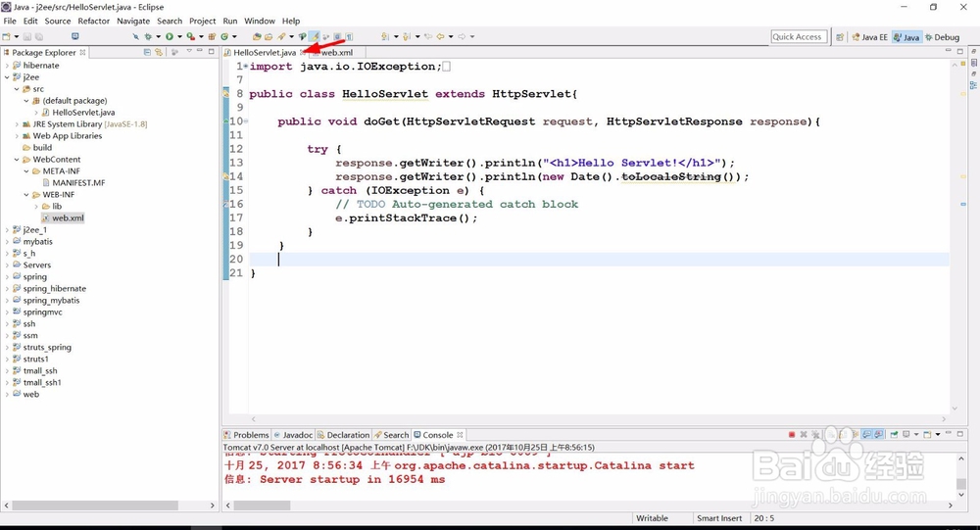Click the Open Type toolbar icon

[x=257, y=36]
